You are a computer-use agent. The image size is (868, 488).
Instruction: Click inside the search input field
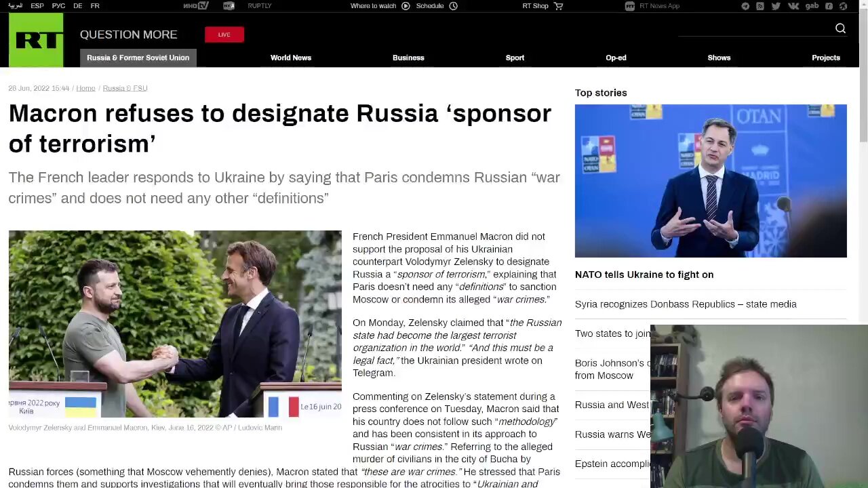pyautogui.click(x=754, y=28)
